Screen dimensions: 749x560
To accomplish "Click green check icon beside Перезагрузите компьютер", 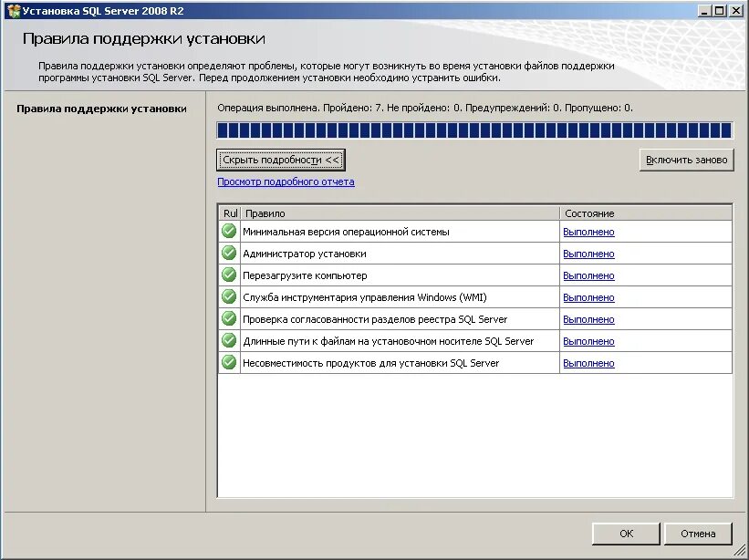I will (x=229, y=275).
